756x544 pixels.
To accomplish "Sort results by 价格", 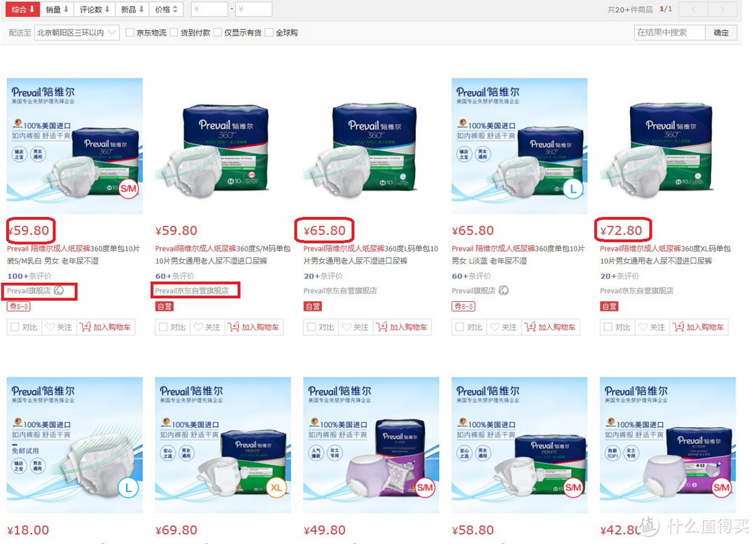I will (x=166, y=9).
